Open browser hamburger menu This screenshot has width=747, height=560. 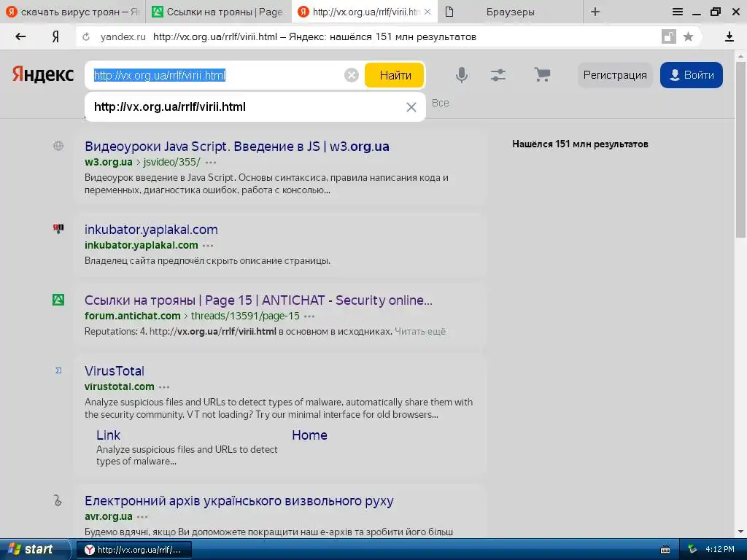click(678, 12)
